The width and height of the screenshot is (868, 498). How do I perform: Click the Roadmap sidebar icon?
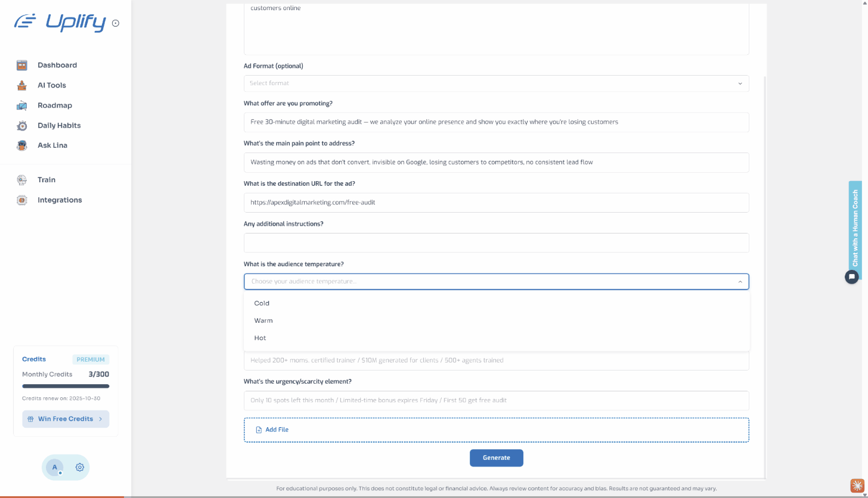pos(22,105)
